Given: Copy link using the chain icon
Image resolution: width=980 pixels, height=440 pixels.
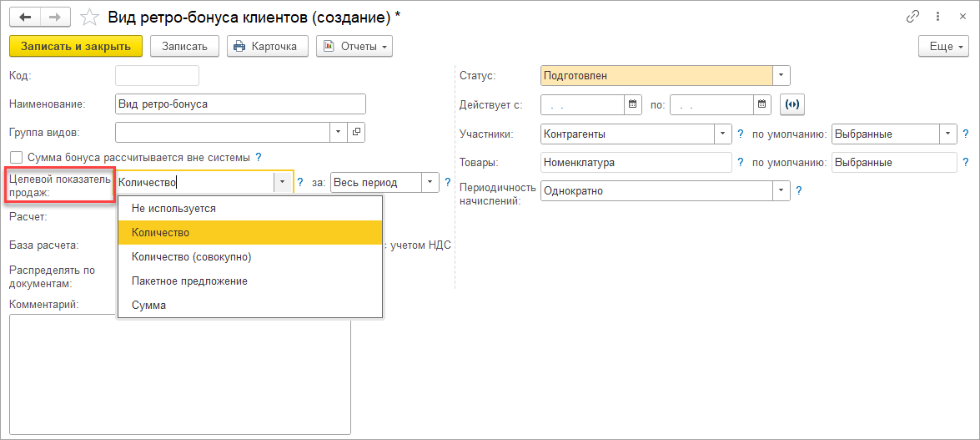Looking at the screenshot, I should [x=912, y=17].
